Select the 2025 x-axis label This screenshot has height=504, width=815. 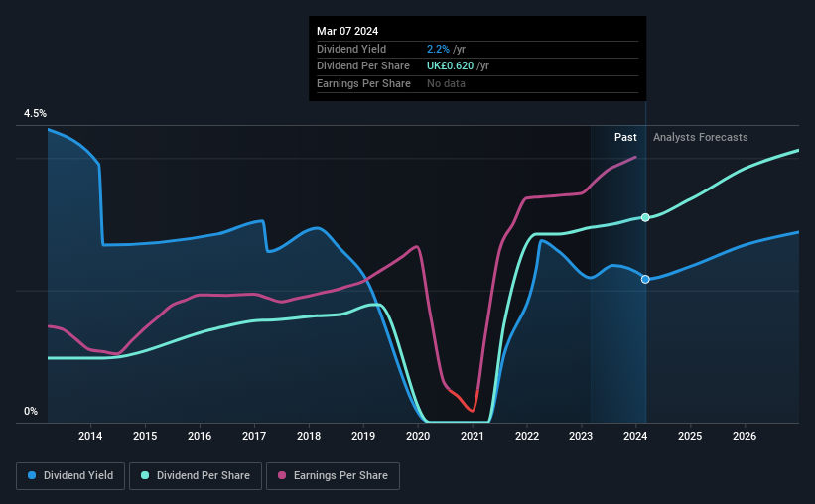[690, 436]
